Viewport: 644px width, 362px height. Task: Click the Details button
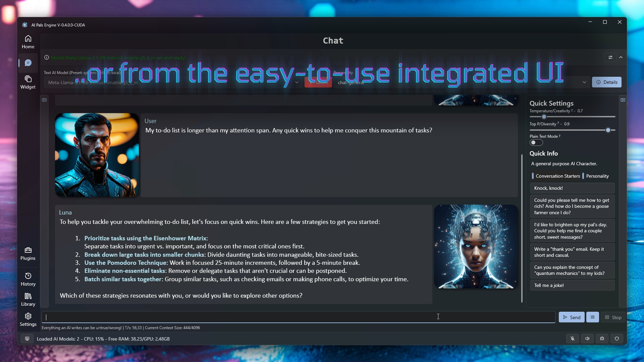[607, 82]
